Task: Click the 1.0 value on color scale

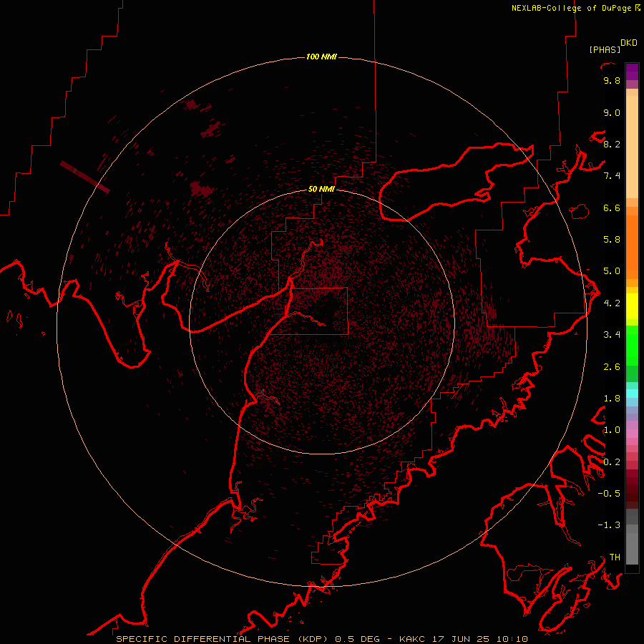Action: pyautogui.click(x=612, y=430)
